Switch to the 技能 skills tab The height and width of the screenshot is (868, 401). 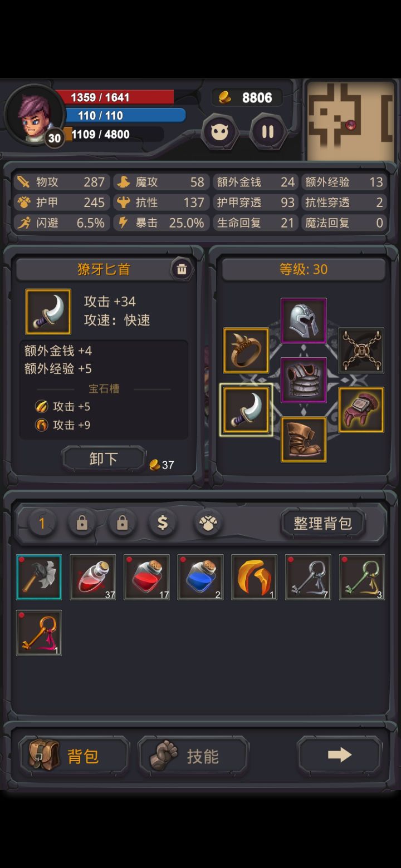pyautogui.click(x=193, y=756)
